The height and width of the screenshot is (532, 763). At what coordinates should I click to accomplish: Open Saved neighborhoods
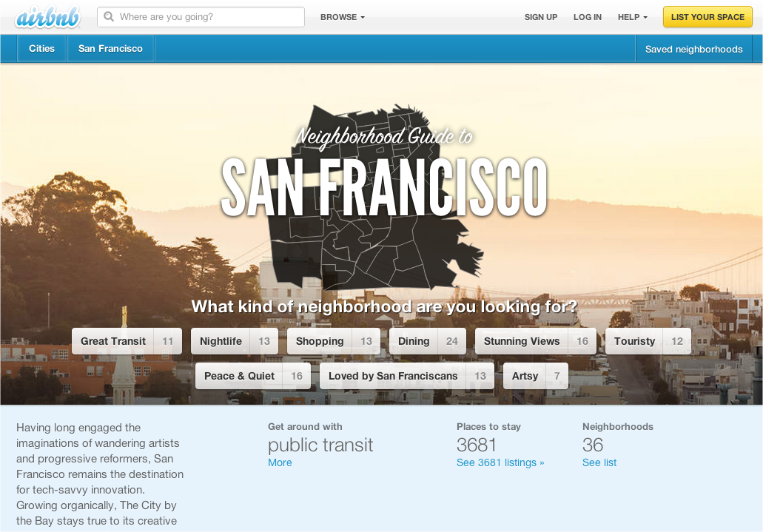pyautogui.click(x=693, y=49)
